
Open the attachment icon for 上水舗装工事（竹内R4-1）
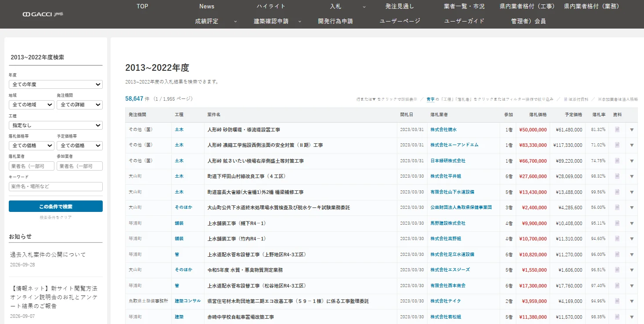[617, 239]
